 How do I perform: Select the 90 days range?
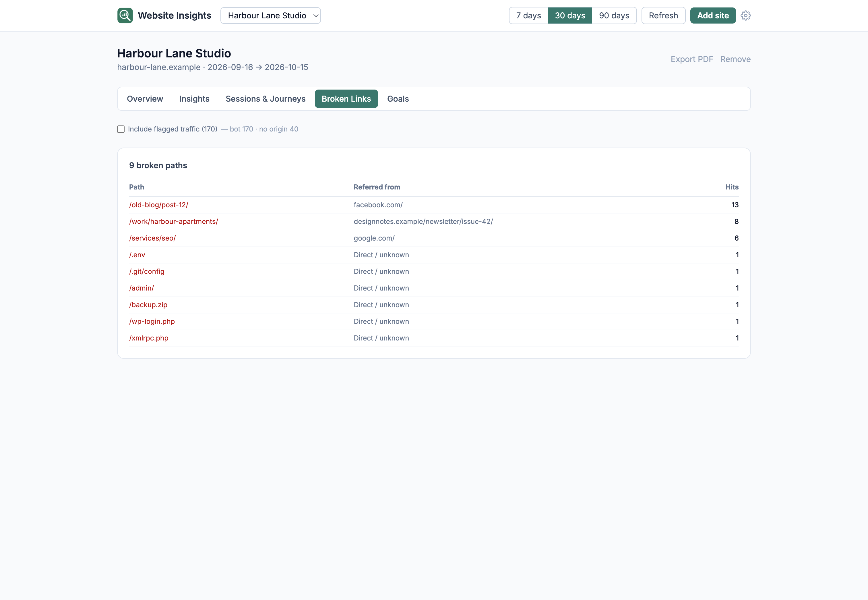click(x=614, y=16)
